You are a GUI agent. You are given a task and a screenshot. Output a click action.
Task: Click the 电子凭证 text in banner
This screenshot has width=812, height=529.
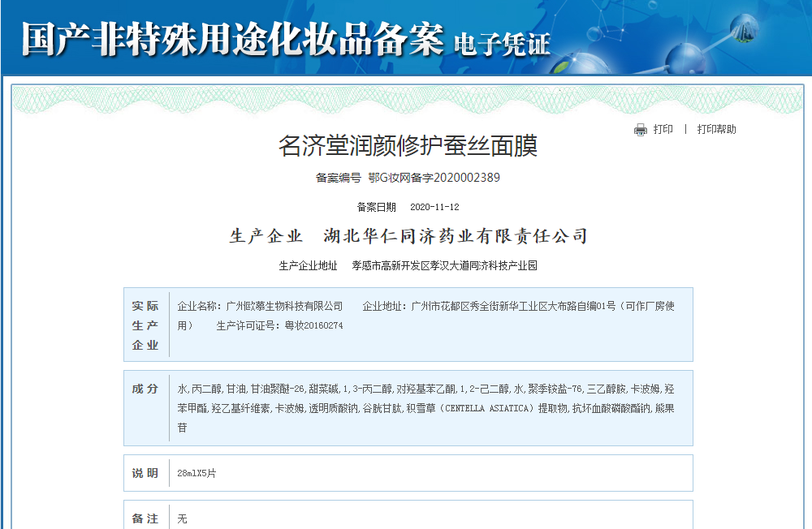coord(502,44)
